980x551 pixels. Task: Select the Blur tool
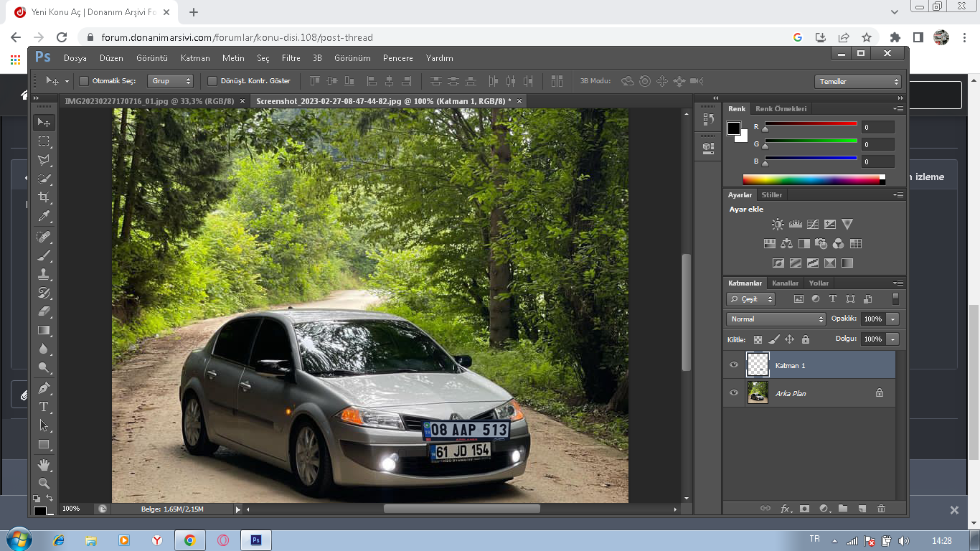pos(44,349)
